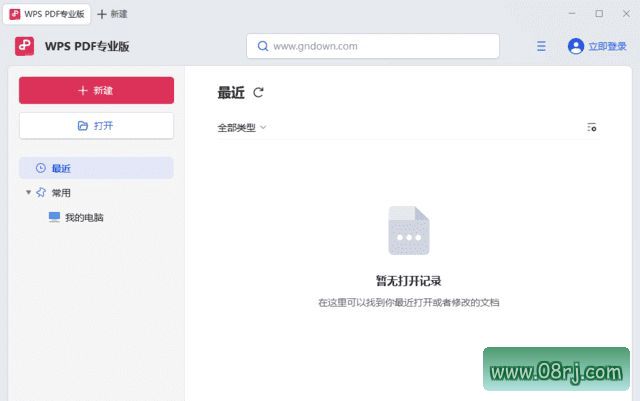640x401 pixels.
Task: Open the hamburger main menu icon
Action: pos(541,46)
